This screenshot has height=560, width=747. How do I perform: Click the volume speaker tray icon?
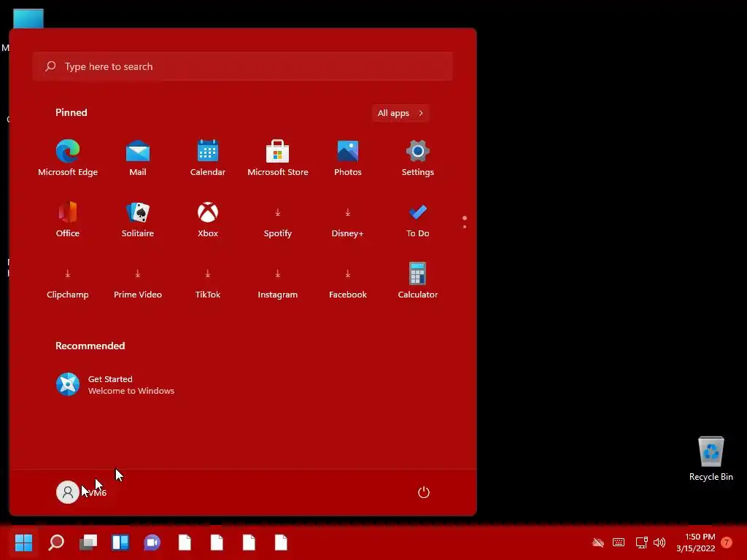click(x=659, y=542)
